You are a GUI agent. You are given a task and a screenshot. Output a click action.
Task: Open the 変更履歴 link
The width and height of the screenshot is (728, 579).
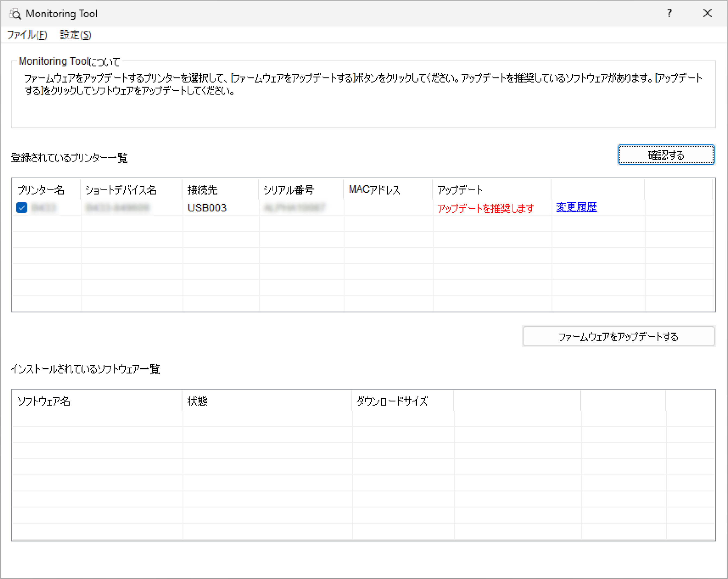576,207
